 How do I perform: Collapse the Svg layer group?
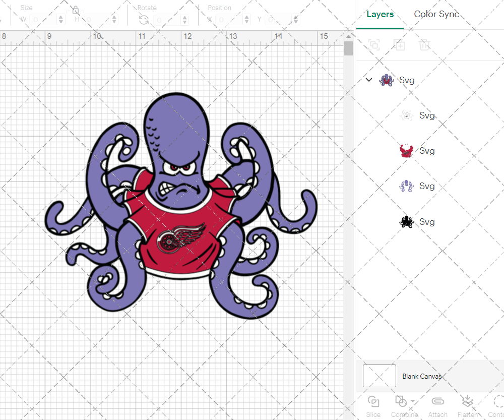368,80
